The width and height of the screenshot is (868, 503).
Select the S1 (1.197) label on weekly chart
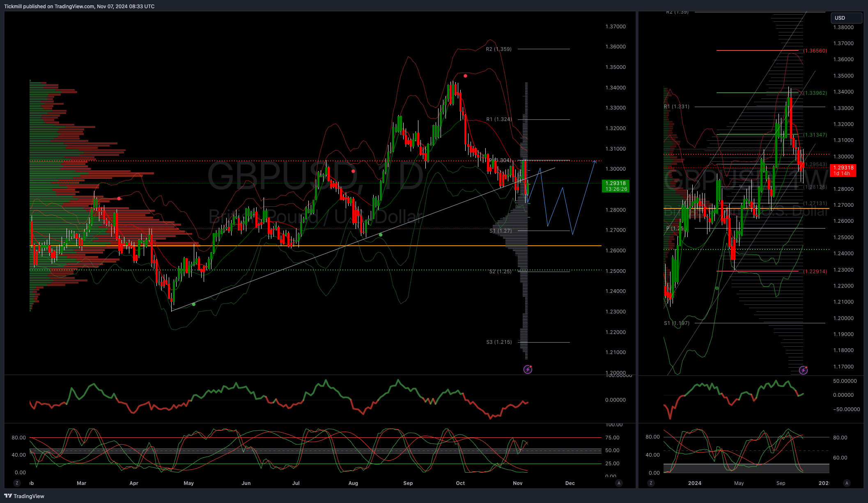(x=677, y=323)
